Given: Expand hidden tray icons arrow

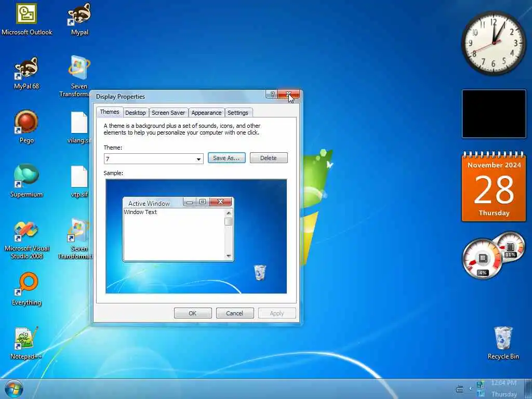Looking at the screenshot, I should [471, 389].
